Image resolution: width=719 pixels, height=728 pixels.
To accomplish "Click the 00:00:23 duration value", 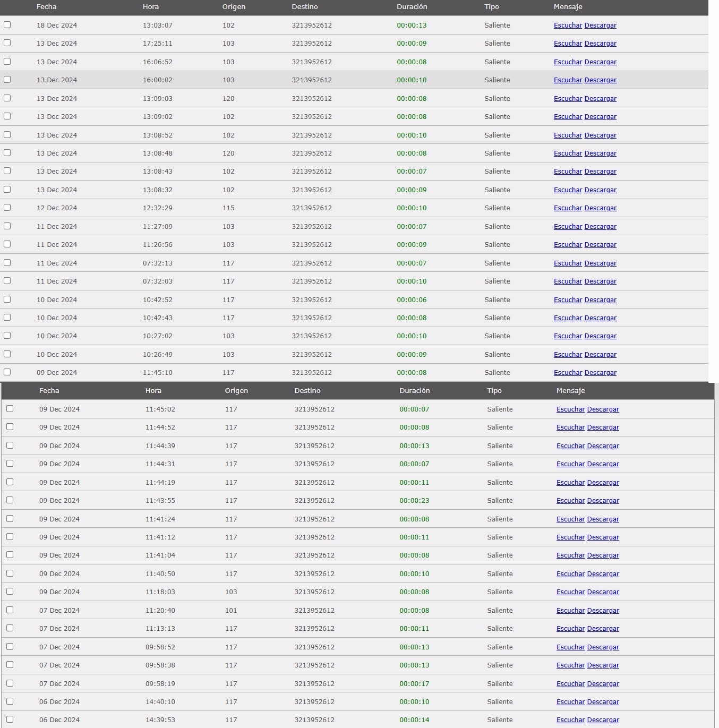I will pos(414,501).
